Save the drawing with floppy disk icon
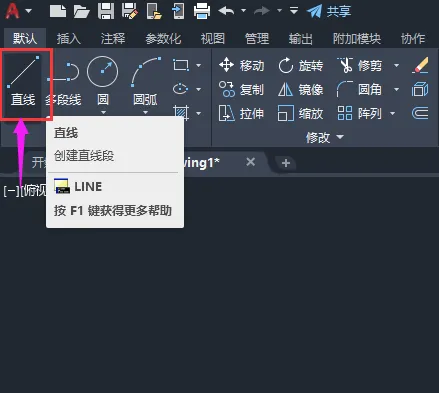Image resolution: width=439 pixels, height=393 pixels. pyautogui.click(x=106, y=11)
